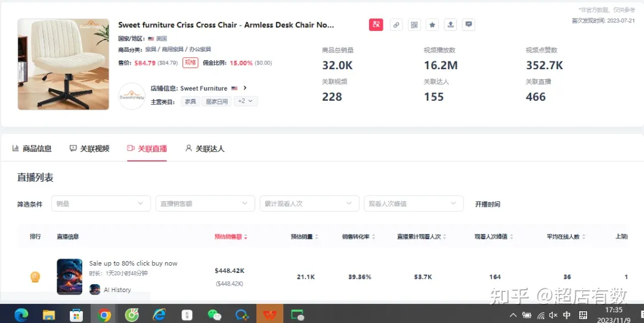Screen dimensions: 644x323
Task: Open Microsoft Store from the taskbar
Action: tap(76, 315)
